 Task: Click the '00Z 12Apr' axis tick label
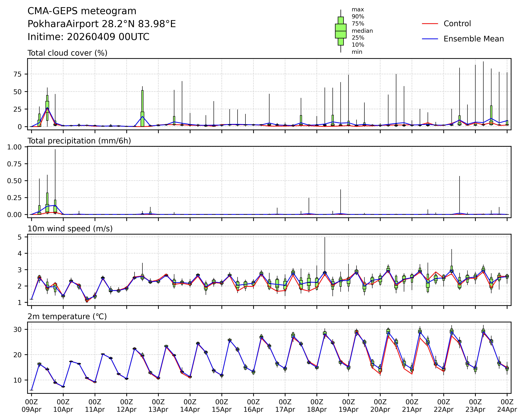click(x=127, y=406)
